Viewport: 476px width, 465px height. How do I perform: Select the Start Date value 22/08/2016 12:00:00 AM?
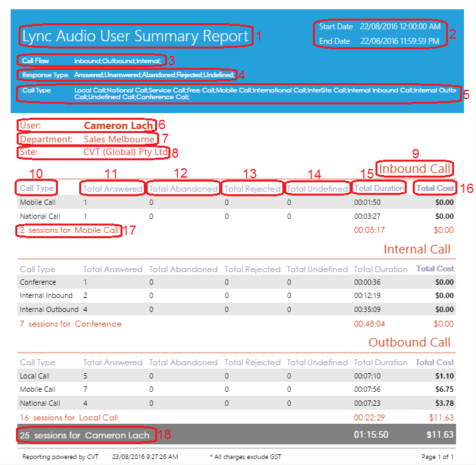[x=400, y=27]
